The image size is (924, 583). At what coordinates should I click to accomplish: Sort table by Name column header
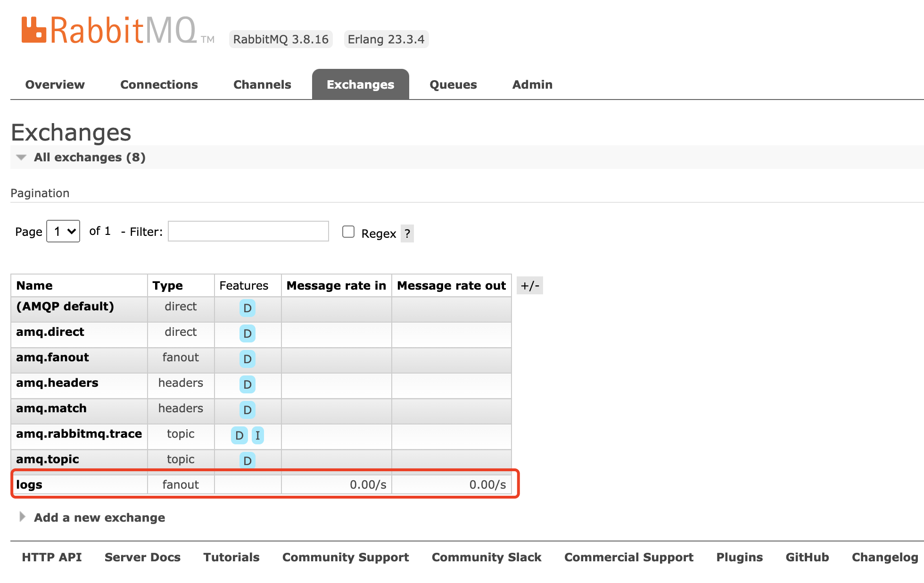[x=34, y=285]
